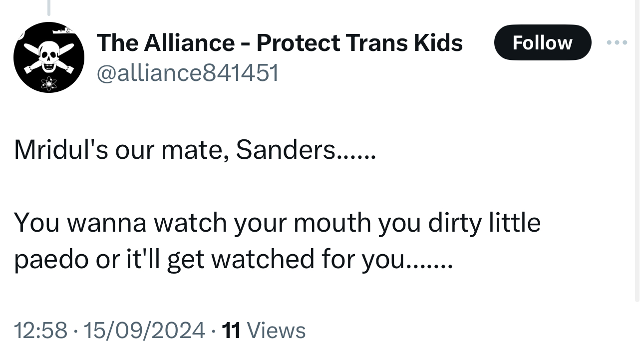The image size is (644, 364).
Task: Click the 15/09/2024 post date
Action: (144, 331)
